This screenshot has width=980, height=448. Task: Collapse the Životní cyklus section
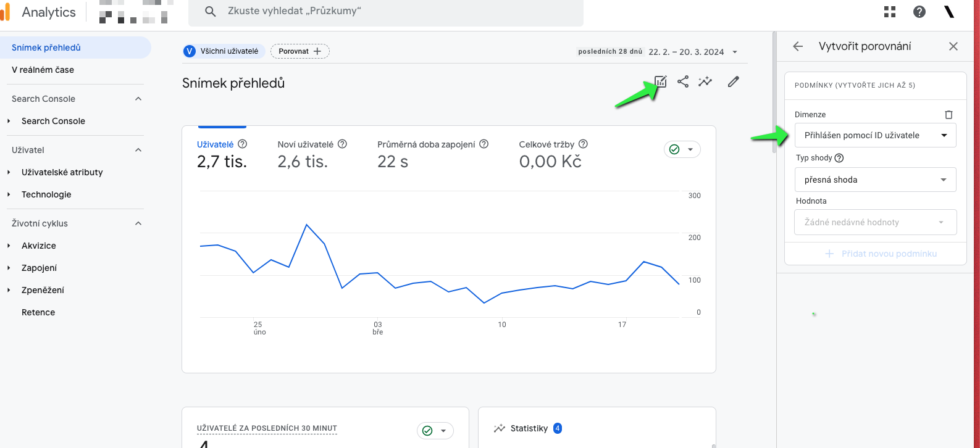coord(138,223)
